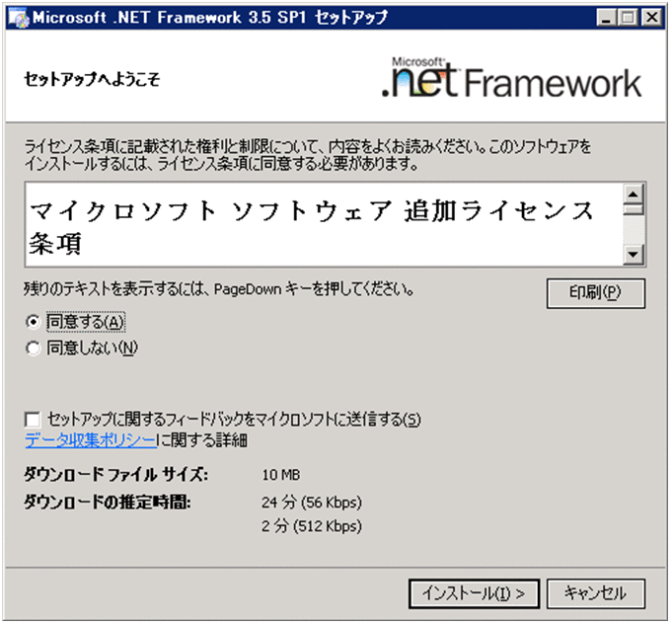Click the 印刷(P) print button
Screen dimensions: 672x625
595,293
